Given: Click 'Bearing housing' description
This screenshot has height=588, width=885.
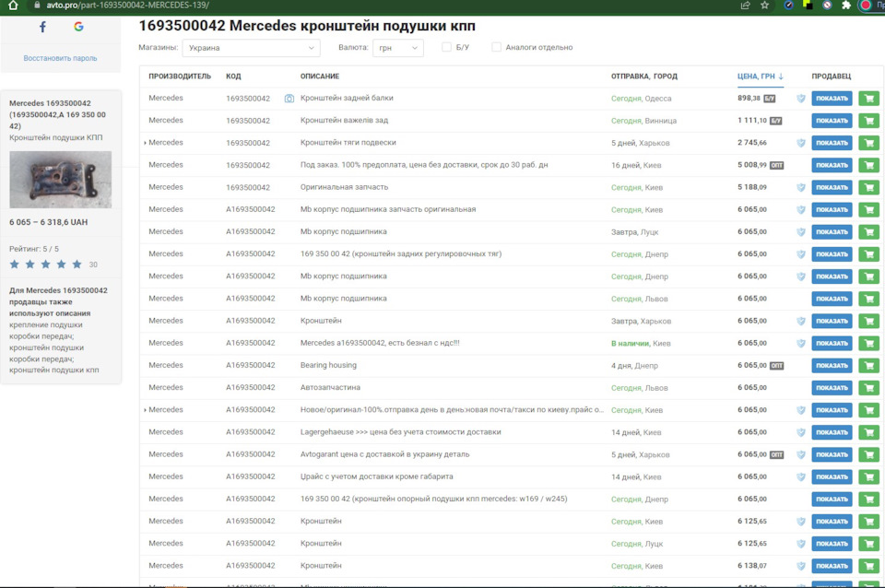Looking at the screenshot, I should 328,365.
